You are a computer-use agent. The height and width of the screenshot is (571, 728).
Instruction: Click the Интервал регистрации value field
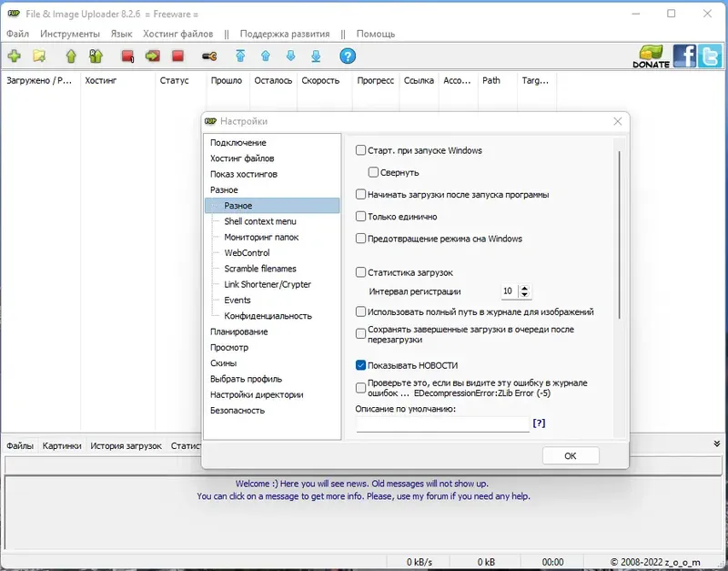(510, 291)
